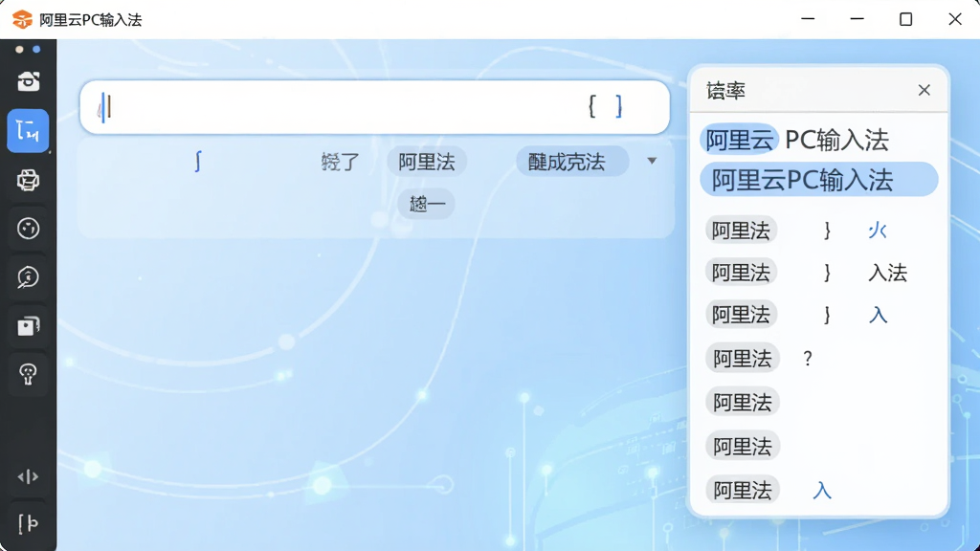This screenshot has height=551, width=980.
Task: Click the 入法 text in the panel
Action: (x=887, y=273)
